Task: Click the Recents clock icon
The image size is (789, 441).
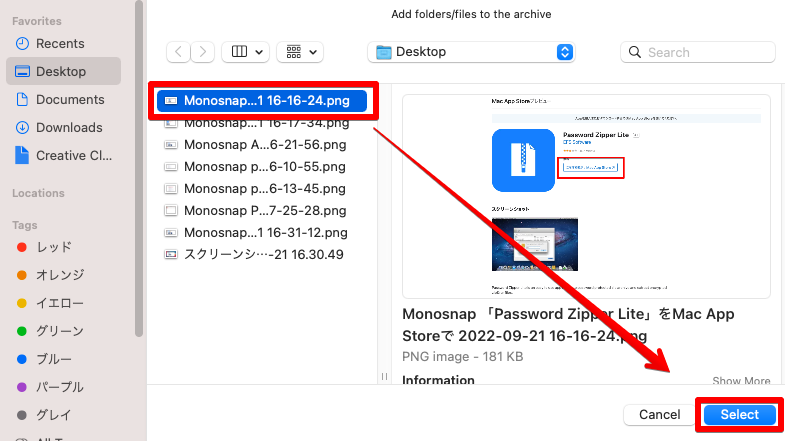Action: pos(22,44)
